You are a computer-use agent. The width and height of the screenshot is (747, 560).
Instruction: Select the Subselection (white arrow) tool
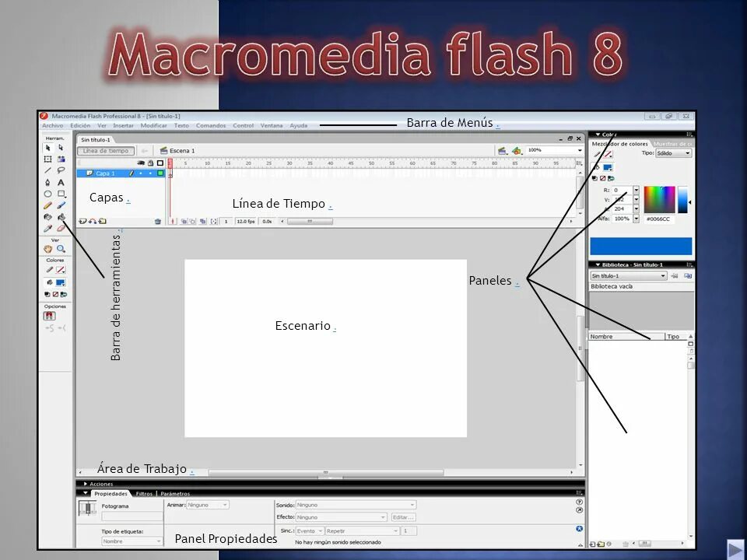(61, 148)
